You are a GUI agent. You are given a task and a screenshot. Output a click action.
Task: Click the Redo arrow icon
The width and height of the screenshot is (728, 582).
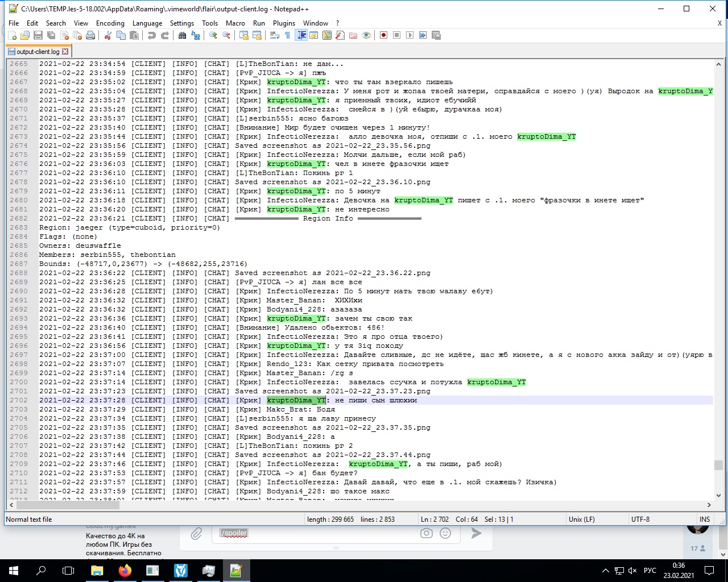coord(165,35)
